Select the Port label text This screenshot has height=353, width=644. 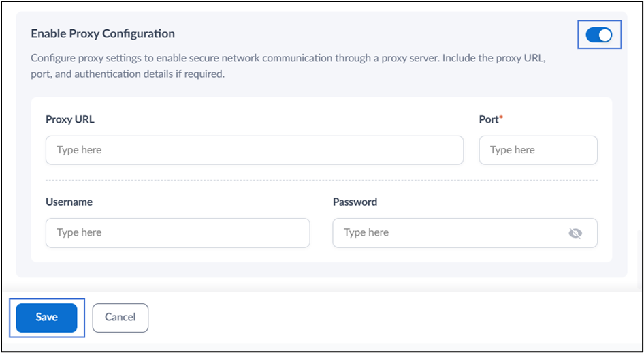tap(489, 119)
